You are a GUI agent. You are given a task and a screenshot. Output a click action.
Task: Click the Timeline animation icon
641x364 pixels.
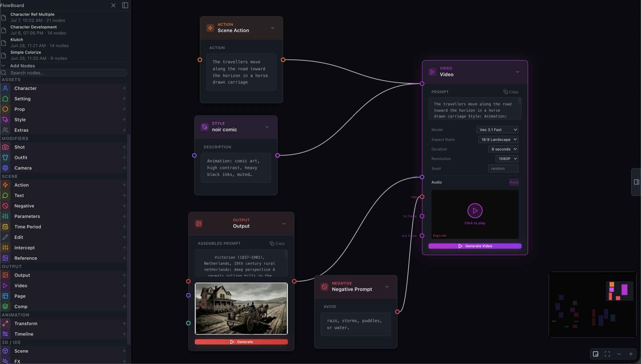click(x=5, y=334)
